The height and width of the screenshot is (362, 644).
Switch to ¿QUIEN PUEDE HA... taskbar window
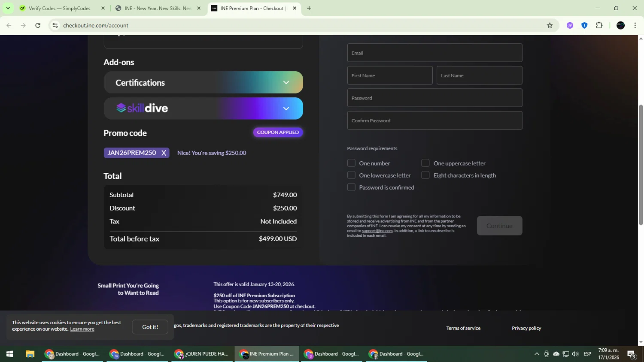202,354
